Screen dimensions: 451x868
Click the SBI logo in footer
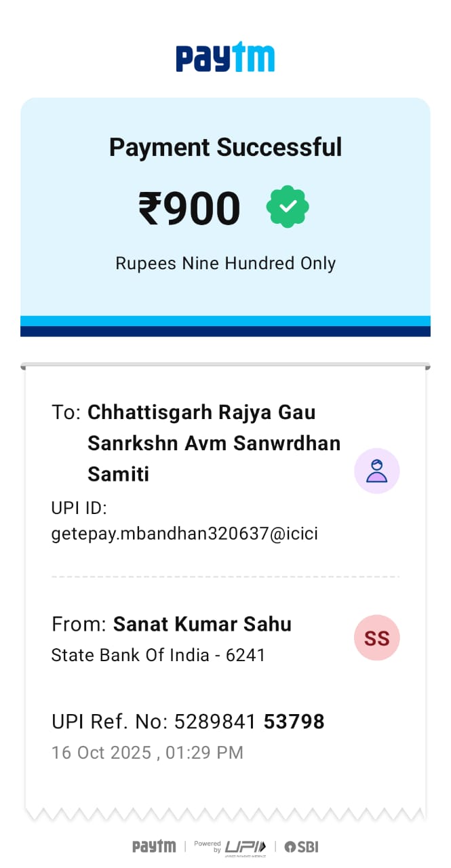pos(301,846)
